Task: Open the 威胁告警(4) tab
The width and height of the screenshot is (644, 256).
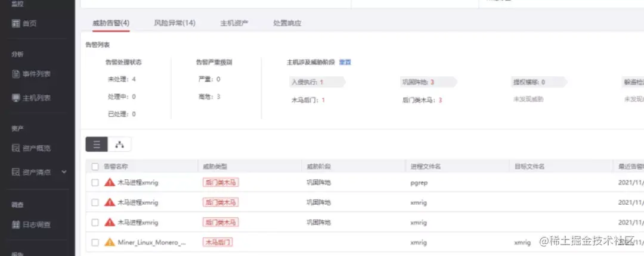Action: [x=111, y=23]
